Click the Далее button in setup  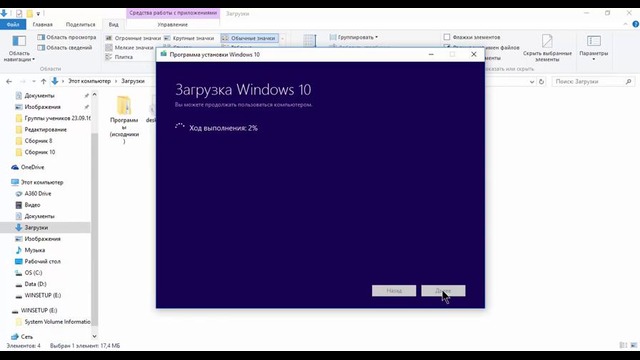443,291
